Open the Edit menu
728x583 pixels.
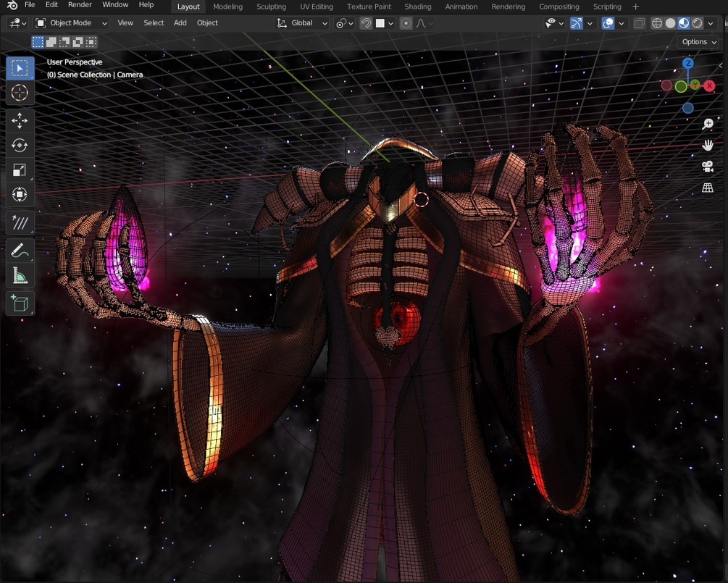(x=51, y=4)
